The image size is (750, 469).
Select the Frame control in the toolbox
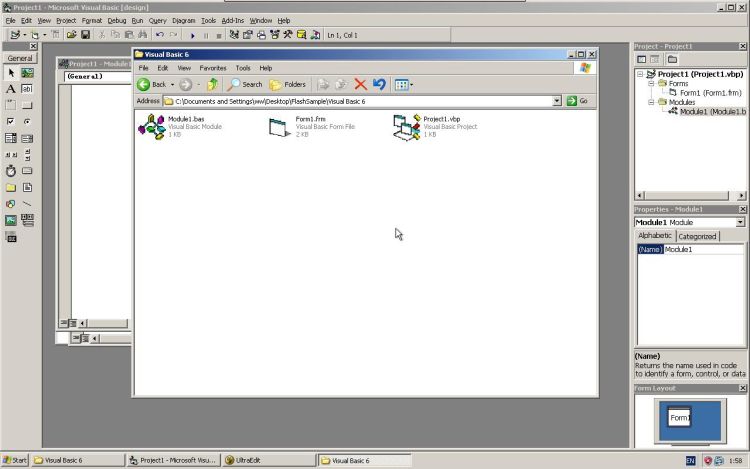pos(11,105)
